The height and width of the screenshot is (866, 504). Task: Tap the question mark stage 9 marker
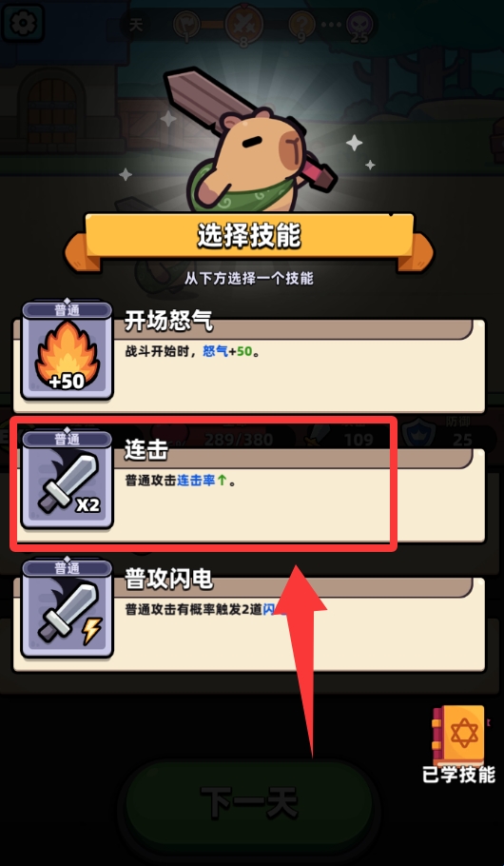click(x=301, y=25)
